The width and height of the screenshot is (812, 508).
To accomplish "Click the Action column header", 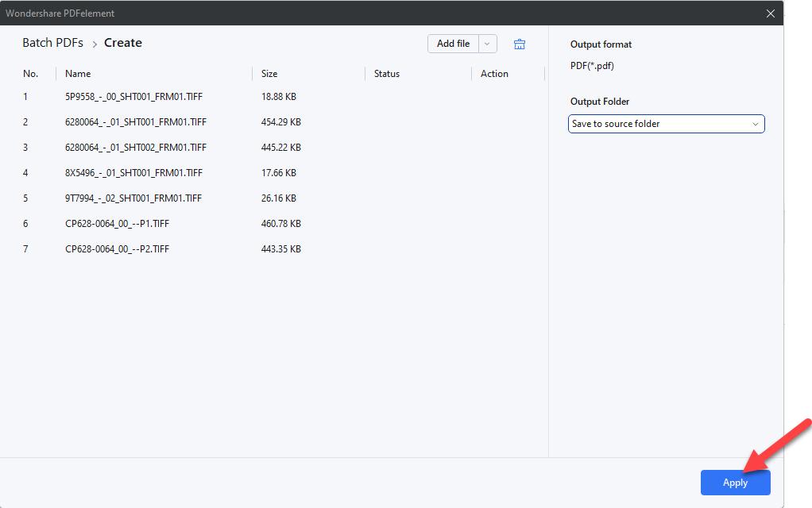I will [494, 74].
